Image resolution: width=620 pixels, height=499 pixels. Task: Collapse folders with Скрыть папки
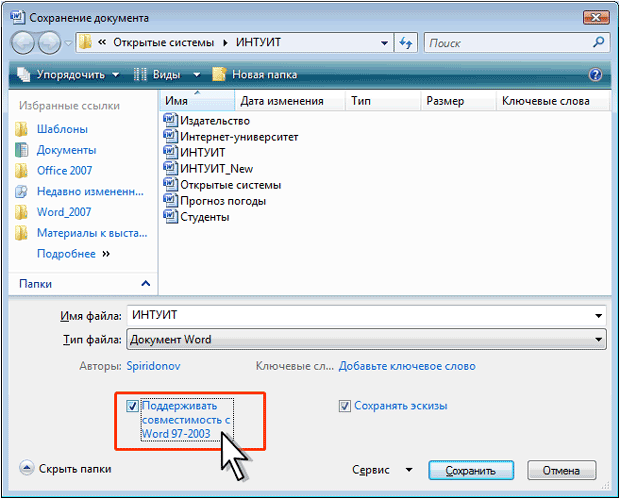pos(66,469)
